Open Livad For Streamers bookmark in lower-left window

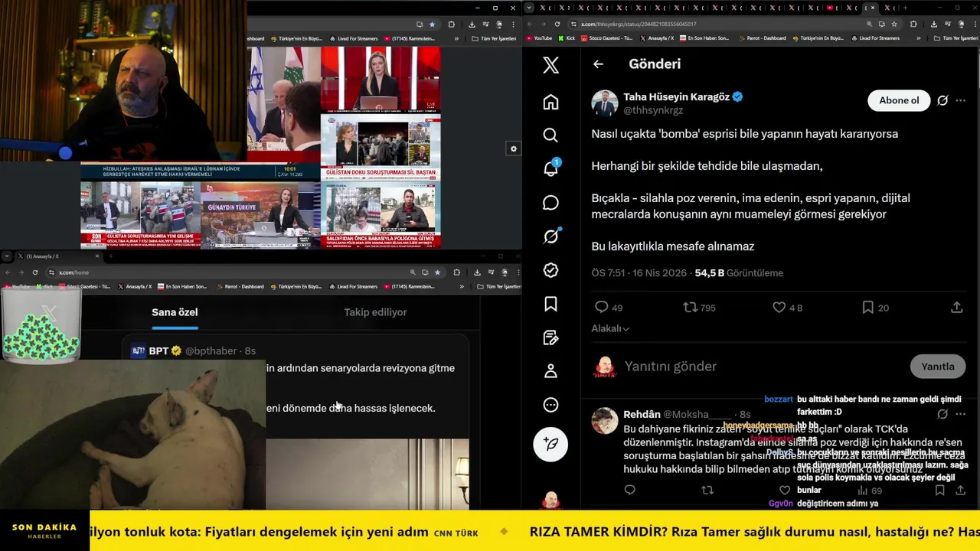[353, 286]
